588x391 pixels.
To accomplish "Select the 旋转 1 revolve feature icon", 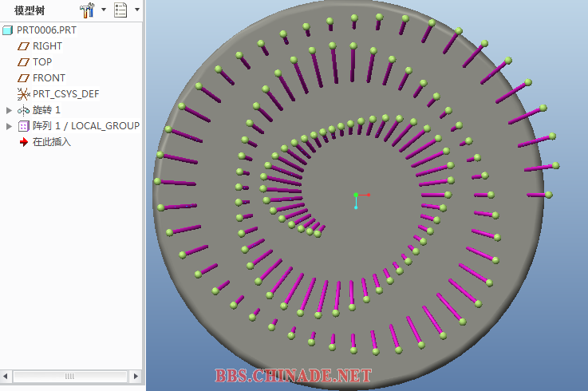I will pos(23,110).
